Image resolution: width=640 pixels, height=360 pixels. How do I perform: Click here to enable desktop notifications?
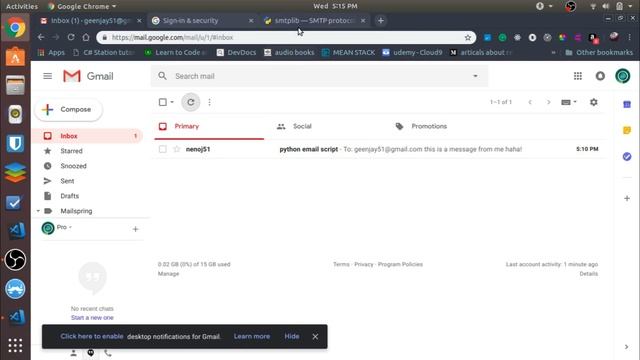[x=92, y=336]
